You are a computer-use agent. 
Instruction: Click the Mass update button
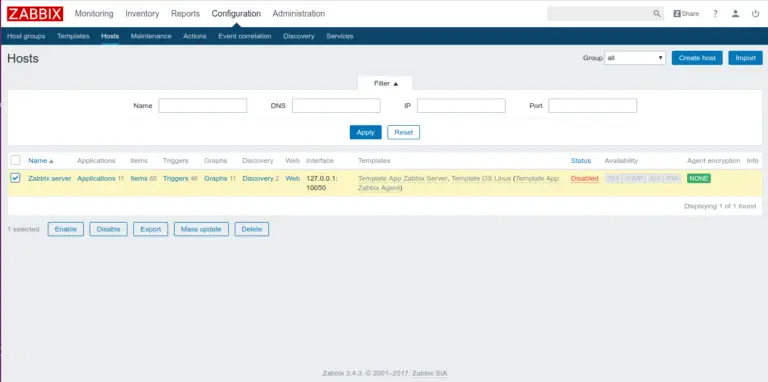(201, 229)
